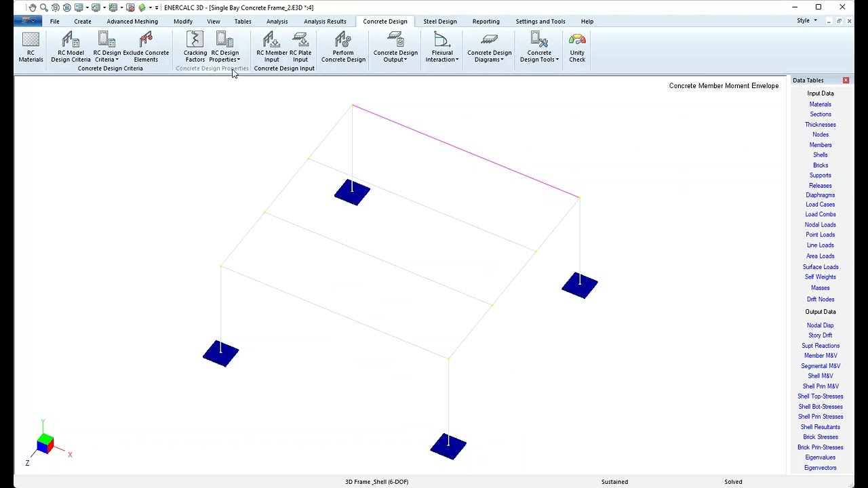Open the File menu
This screenshot has height=488, width=868.
pos(54,21)
